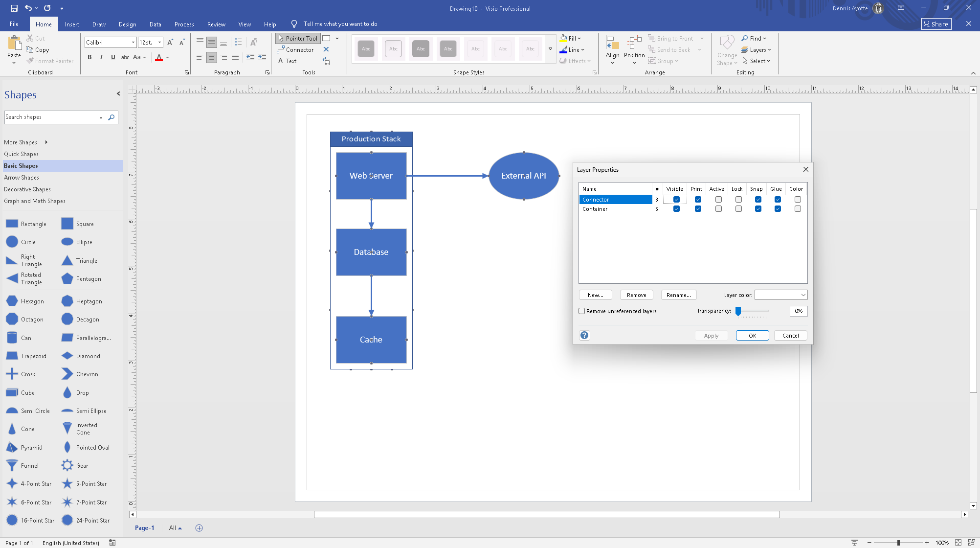The height and width of the screenshot is (548, 980).
Task: Check Remove unreferenced layers
Action: click(582, 311)
